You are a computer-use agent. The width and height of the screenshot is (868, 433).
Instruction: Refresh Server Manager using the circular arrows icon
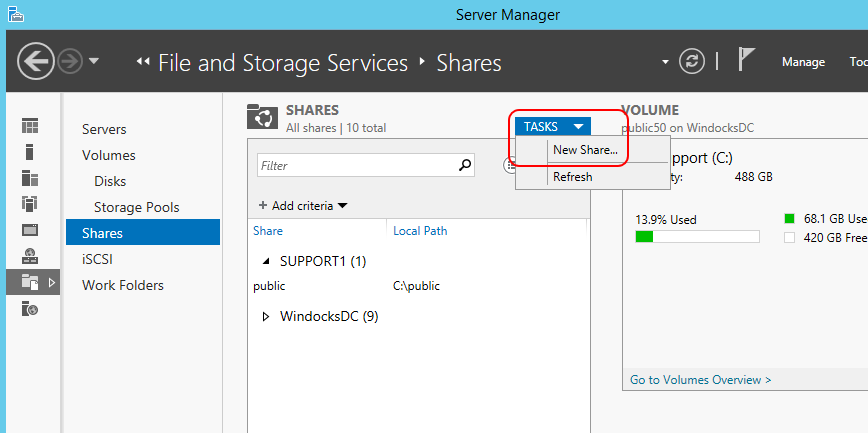(692, 62)
